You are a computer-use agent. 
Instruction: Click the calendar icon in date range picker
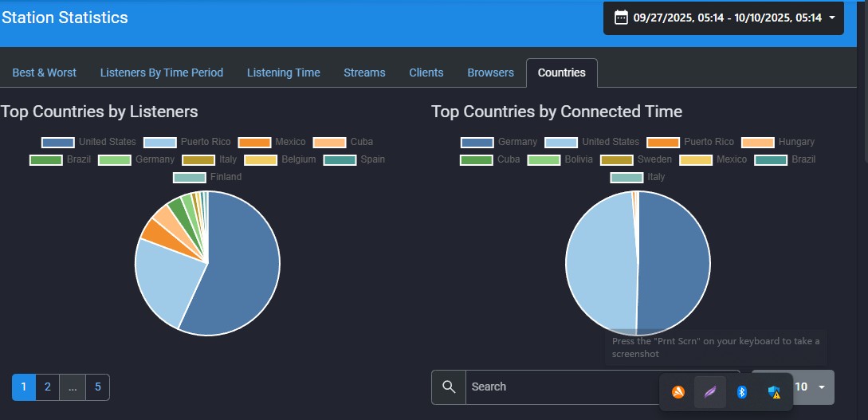pos(621,18)
